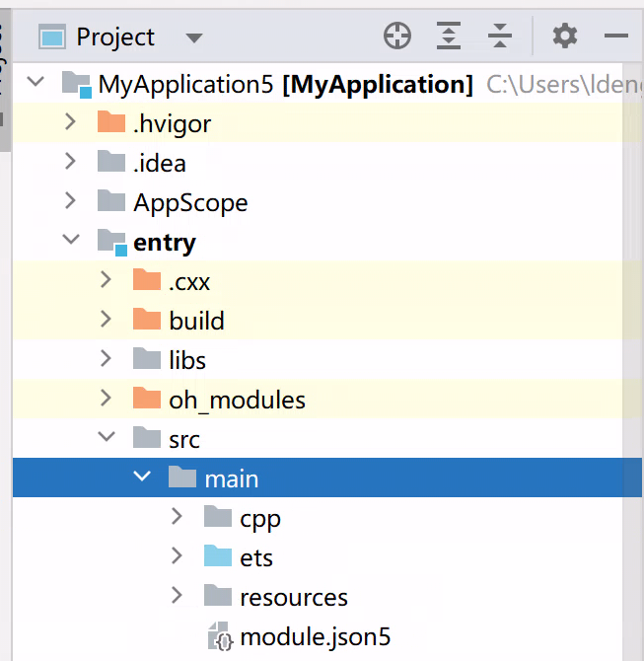The height and width of the screenshot is (661, 644).
Task: Click the entry module folder icon
Action: click(x=111, y=242)
